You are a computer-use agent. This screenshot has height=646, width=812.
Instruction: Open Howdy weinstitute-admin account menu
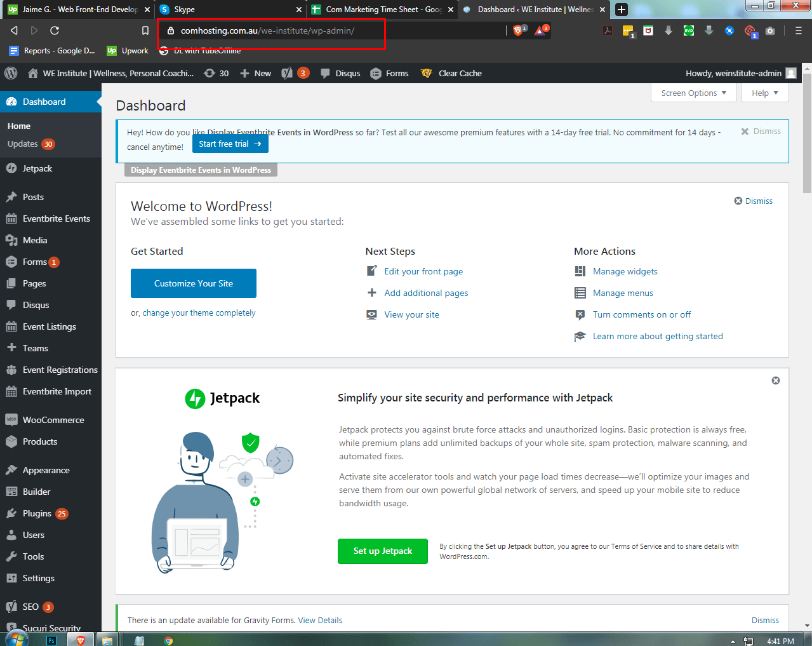(x=741, y=73)
